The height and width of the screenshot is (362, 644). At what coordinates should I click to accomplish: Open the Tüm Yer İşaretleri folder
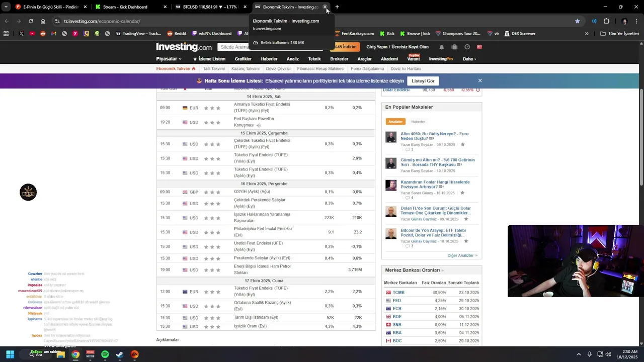[x=619, y=34]
